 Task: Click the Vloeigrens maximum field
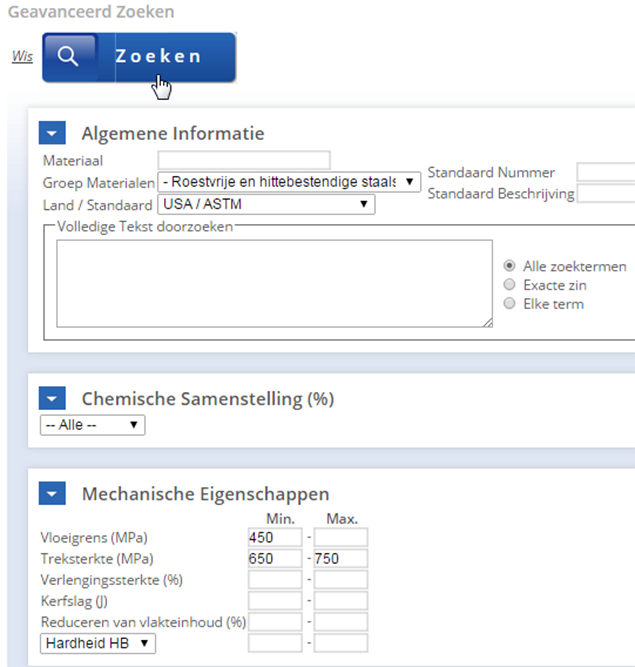tap(341, 537)
